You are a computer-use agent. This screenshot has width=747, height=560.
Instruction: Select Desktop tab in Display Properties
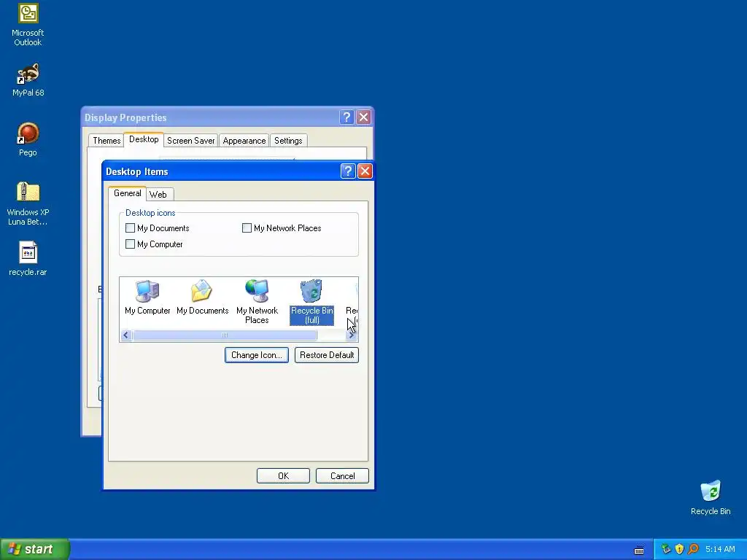coord(144,139)
